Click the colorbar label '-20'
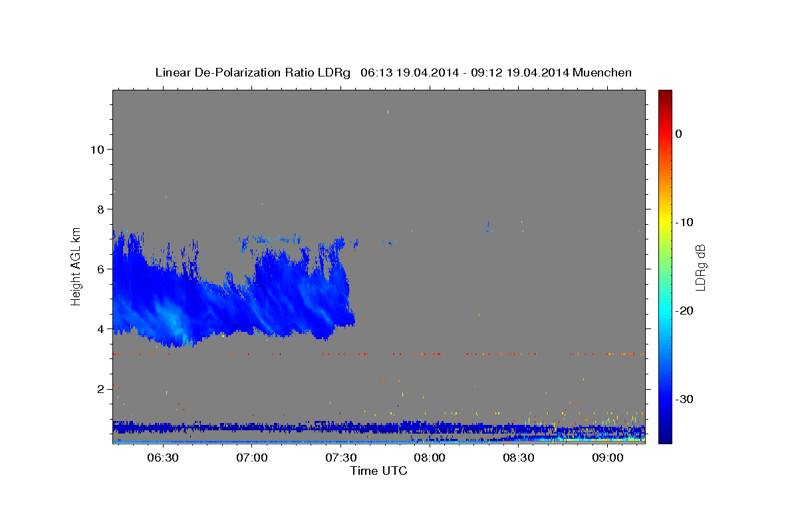This screenshot has width=798, height=532. click(x=684, y=311)
